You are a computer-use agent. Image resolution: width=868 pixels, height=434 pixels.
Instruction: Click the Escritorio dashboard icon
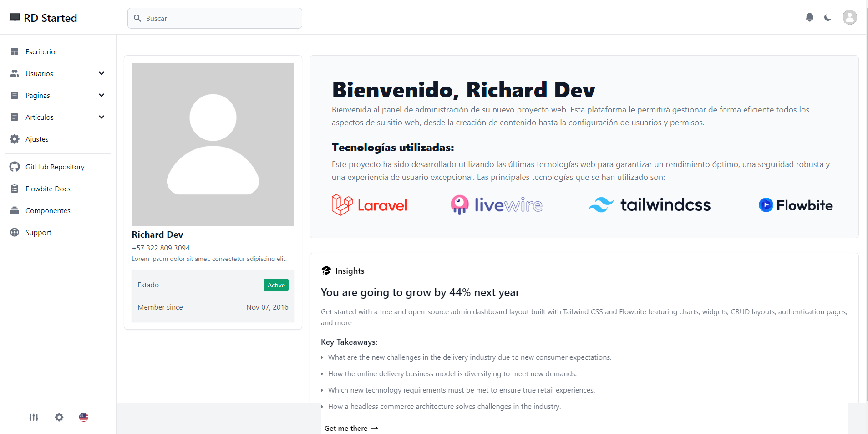15,51
